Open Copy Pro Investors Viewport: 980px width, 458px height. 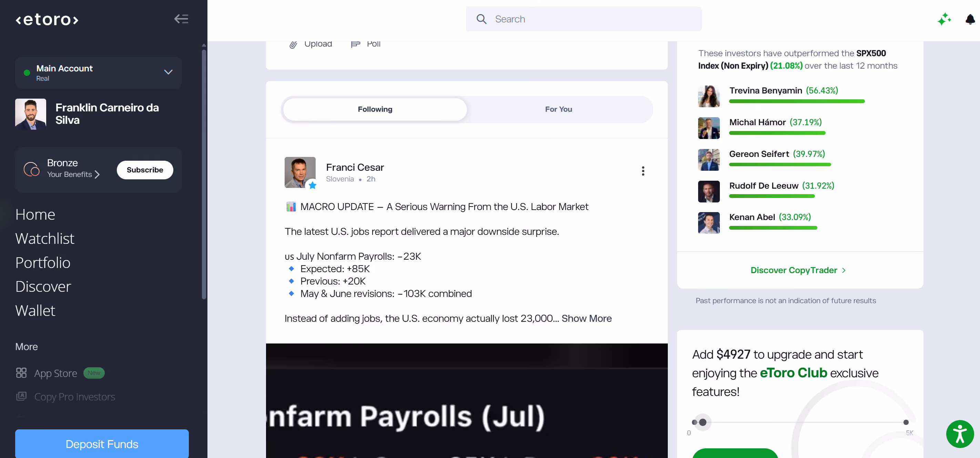point(74,397)
